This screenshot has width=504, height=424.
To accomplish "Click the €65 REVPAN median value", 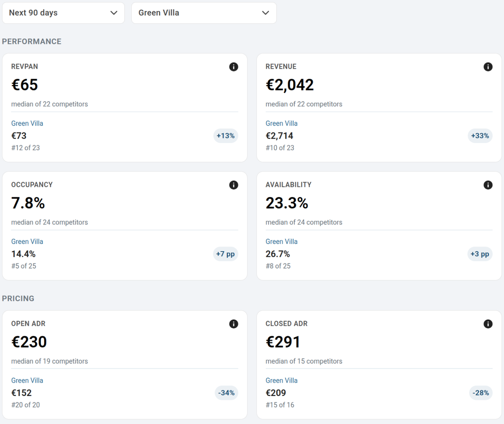I will [x=25, y=85].
